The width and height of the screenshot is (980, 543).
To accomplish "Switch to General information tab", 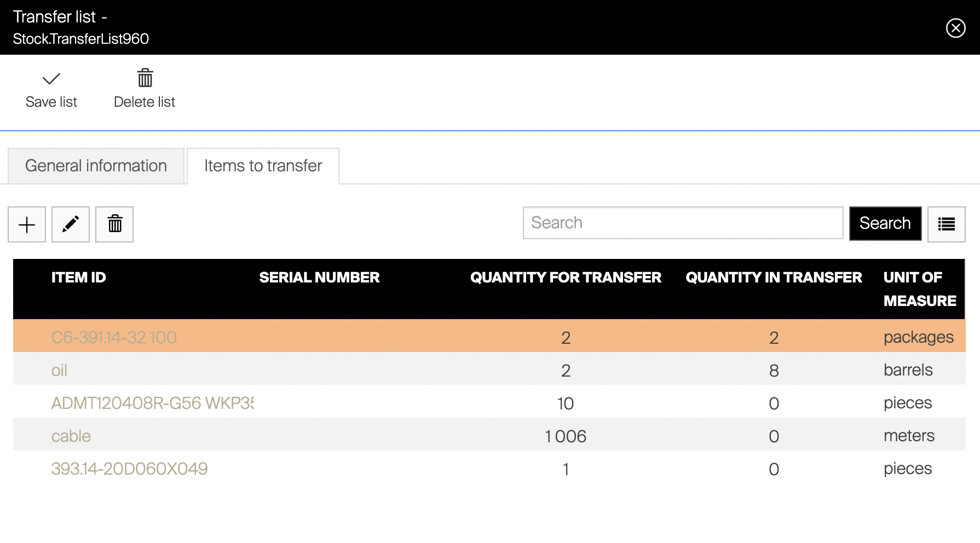I will point(96,166).
